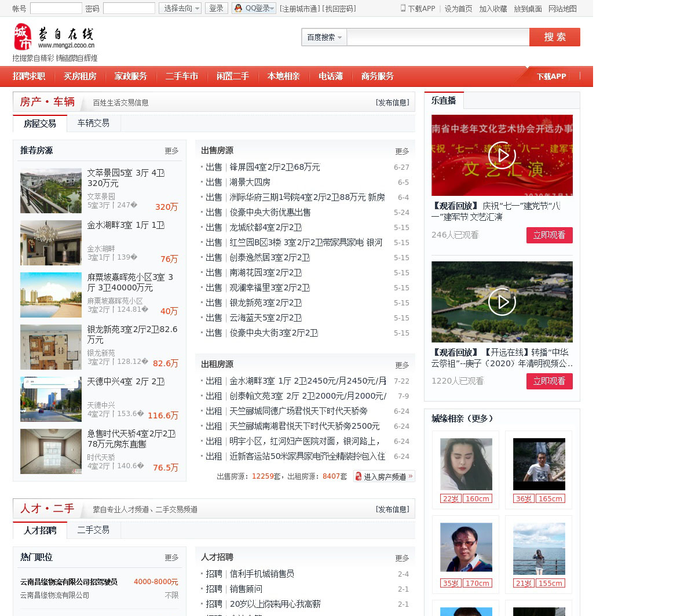Open listing 湖景大四房

(x=250, y=182)
